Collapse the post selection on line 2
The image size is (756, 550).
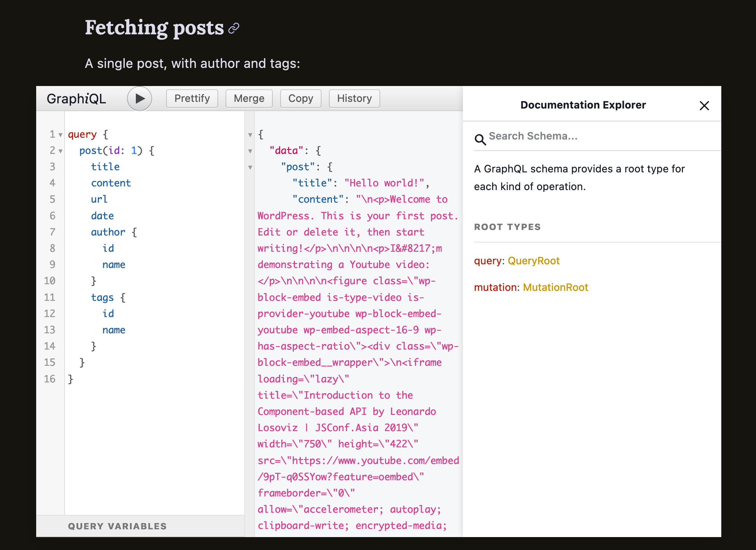point(61,151)
